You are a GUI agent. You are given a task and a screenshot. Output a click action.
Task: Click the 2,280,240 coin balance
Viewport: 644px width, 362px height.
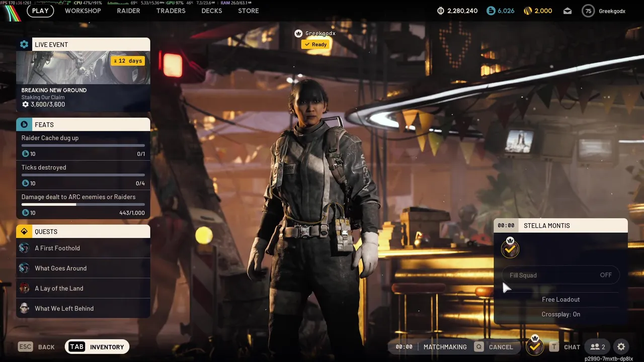[462, 11]
